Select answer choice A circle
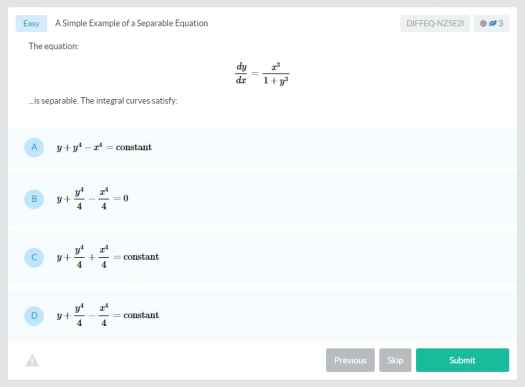525x387 pixels. pyautogui.click(x=34, y=147)
